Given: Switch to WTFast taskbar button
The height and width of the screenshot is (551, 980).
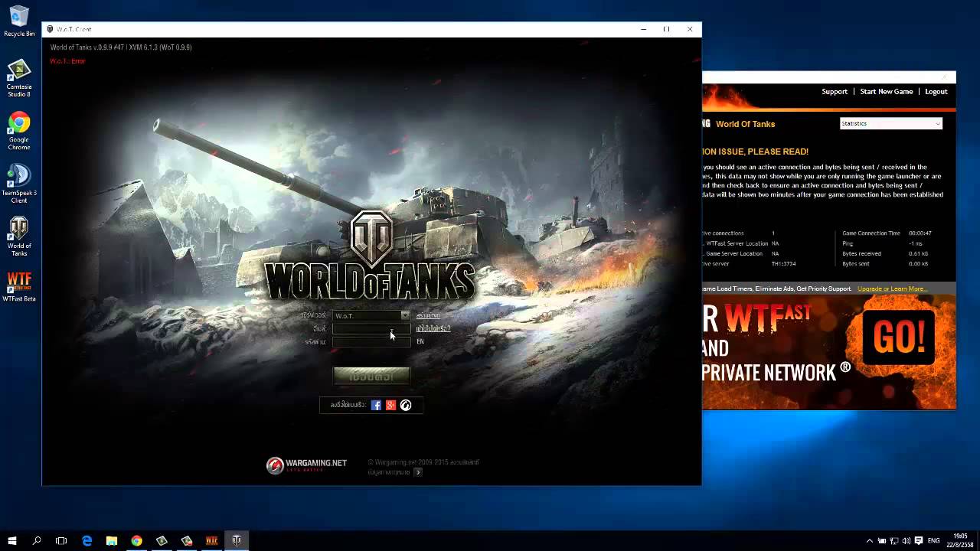Looking at the screenshot, I should point(211,540).
